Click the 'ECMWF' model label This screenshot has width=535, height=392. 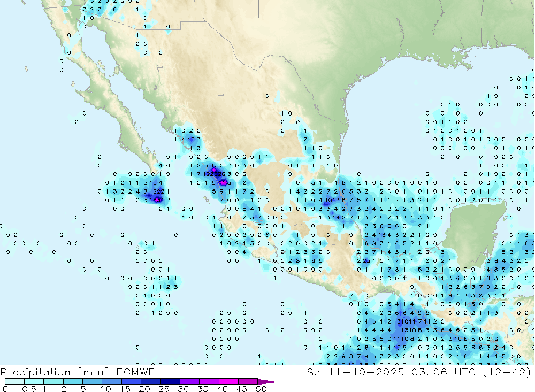(x=135, y=372)
